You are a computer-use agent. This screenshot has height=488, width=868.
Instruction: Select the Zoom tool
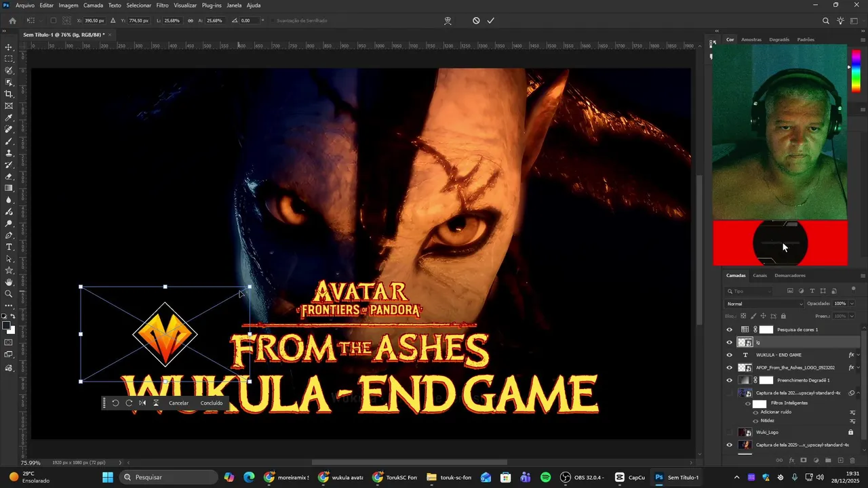coord(9,294)
